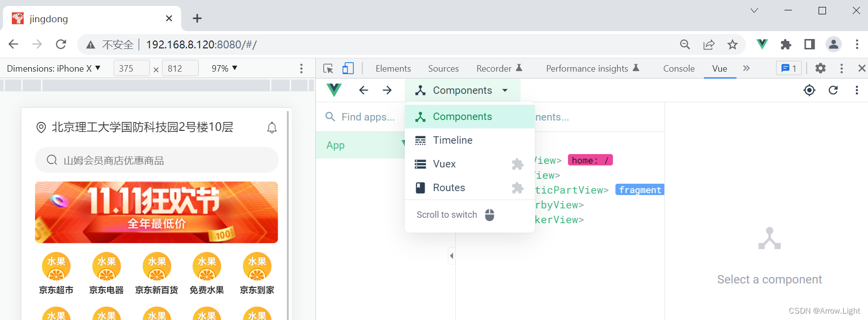
Task: Click the share page icon
Action: tap(709, 44)
